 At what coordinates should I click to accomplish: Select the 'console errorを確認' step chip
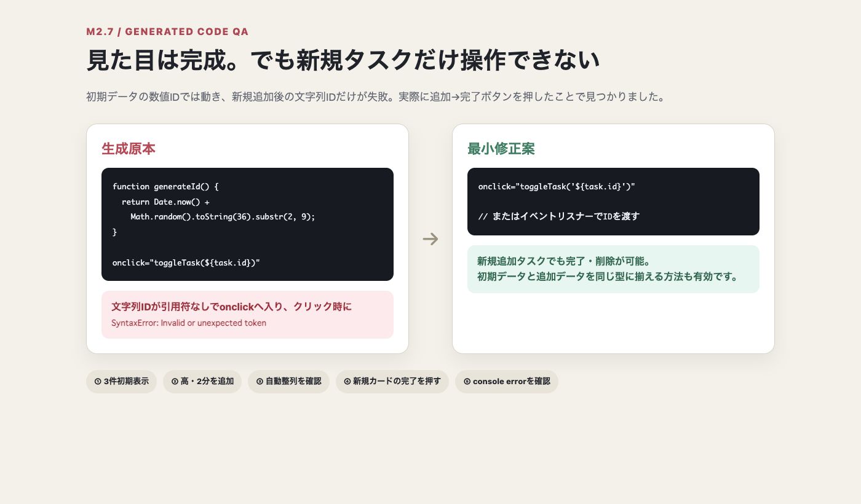coord(507,381)
